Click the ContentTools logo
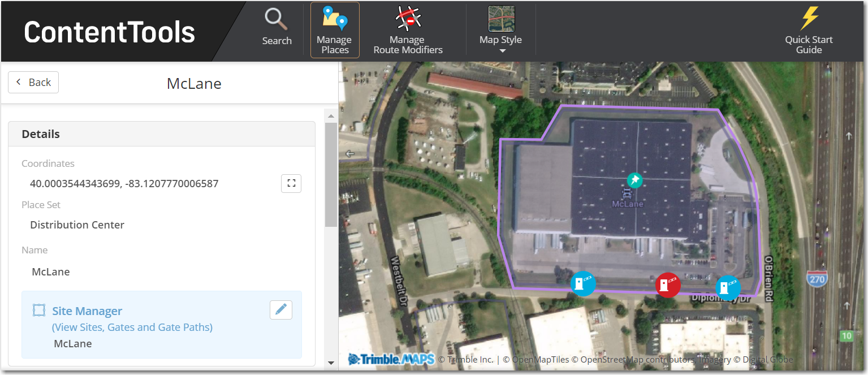 pyautogui.click(x=109, y=32)
